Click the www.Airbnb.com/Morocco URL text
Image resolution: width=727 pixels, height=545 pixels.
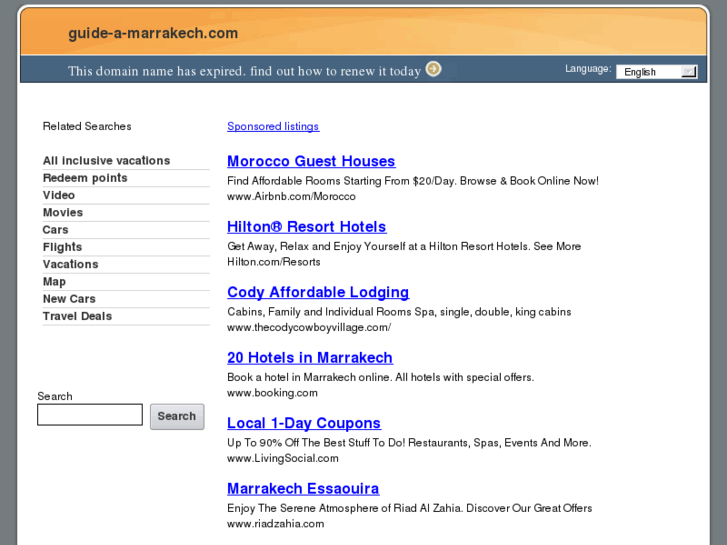[291, 196]
